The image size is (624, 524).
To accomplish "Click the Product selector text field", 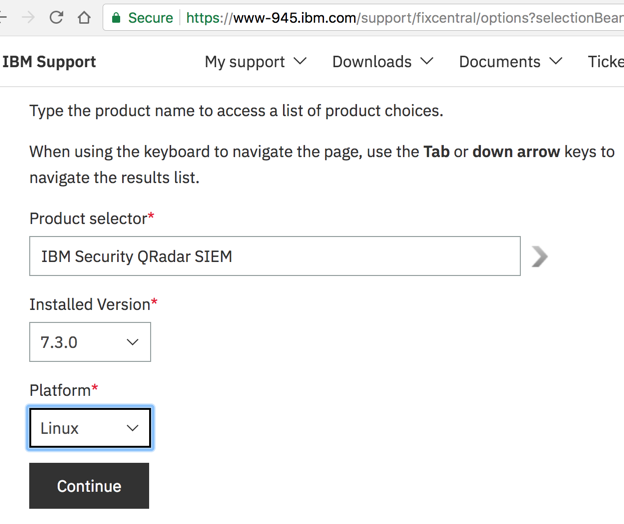I will coord(275,257).
